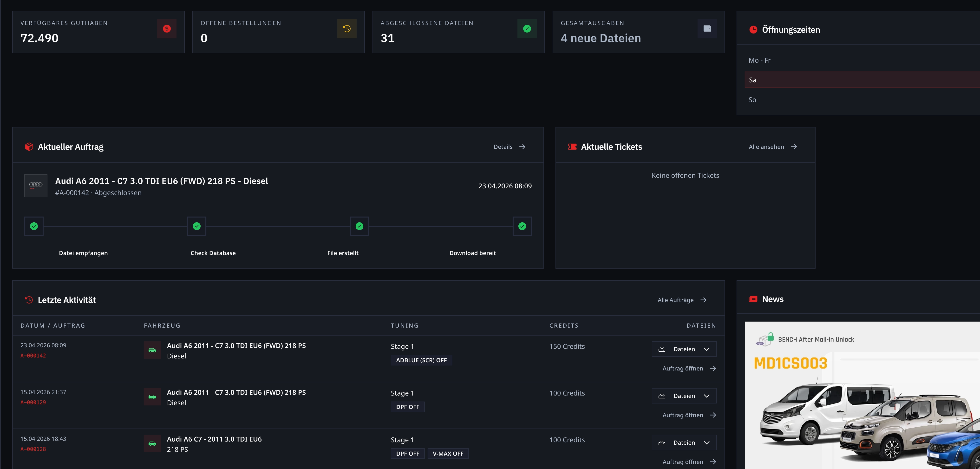Click the red box icon beside Aktueller Auftrag
The image size is (980, 469).
29,147
